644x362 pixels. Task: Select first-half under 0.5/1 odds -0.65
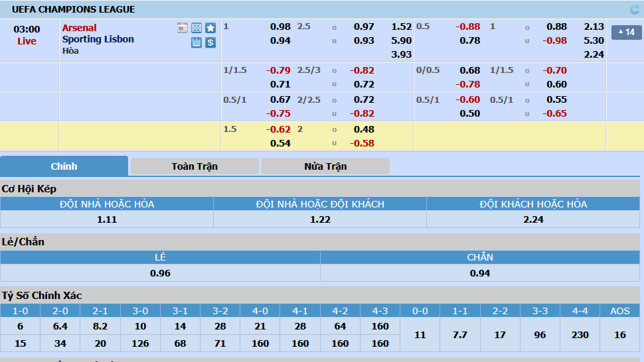[x=554, y=113]
